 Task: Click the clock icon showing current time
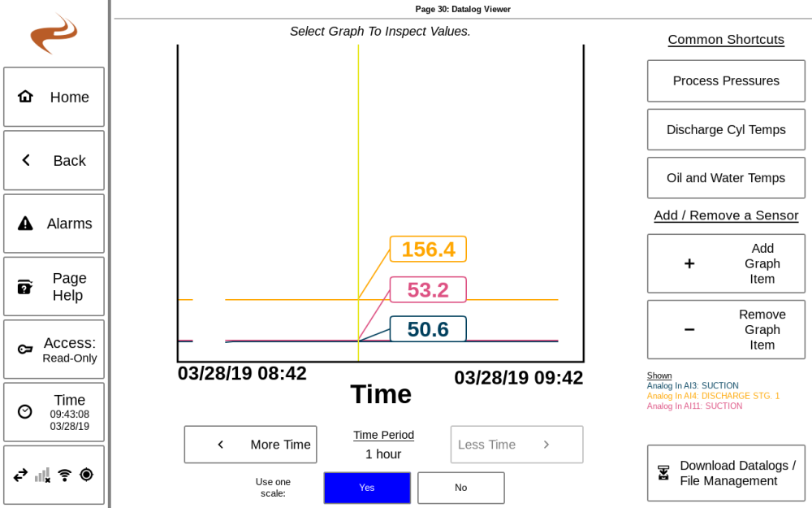tap(25, 411)
